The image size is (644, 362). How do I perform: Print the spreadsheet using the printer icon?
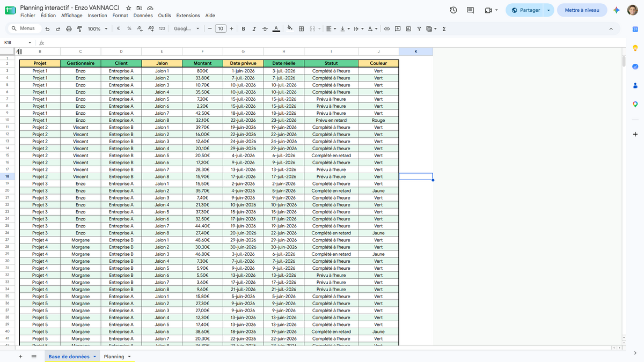pyautogui.click(x=69, y=29)
